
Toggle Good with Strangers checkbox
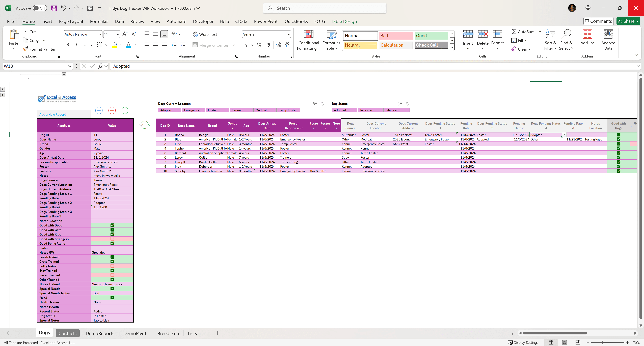coord(112,239)
